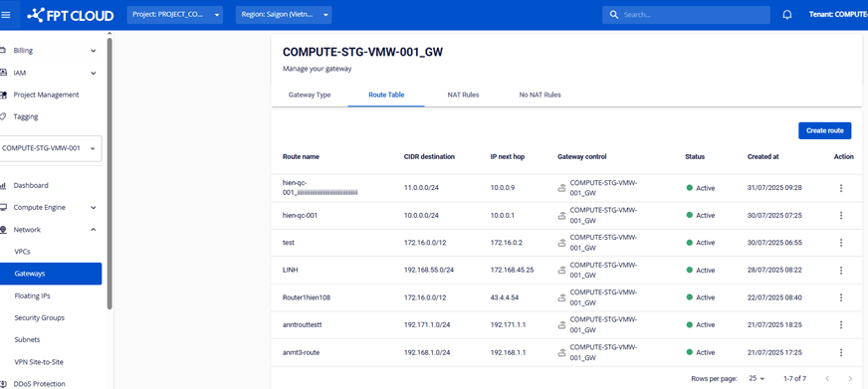Open action menu for hien-qc-001 route 10.0.0.0/24
Screen dimensions: 868x389
pos(841,215)
